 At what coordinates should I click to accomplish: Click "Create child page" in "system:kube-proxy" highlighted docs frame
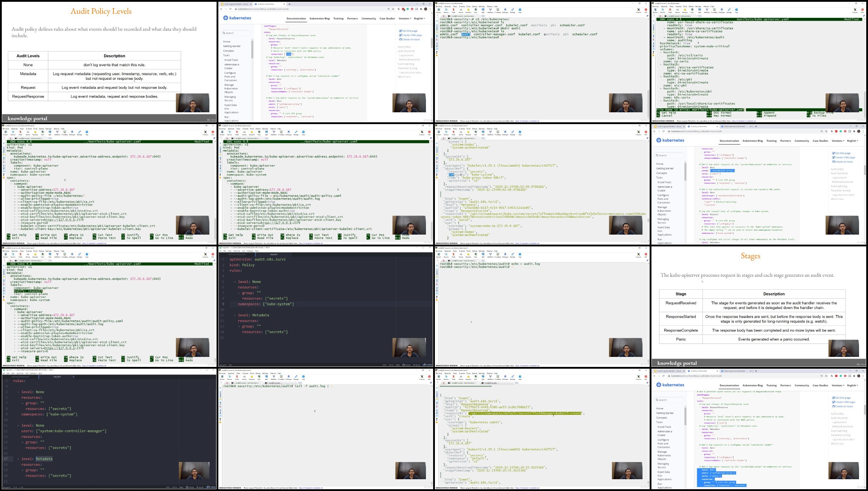click(844, 158)
